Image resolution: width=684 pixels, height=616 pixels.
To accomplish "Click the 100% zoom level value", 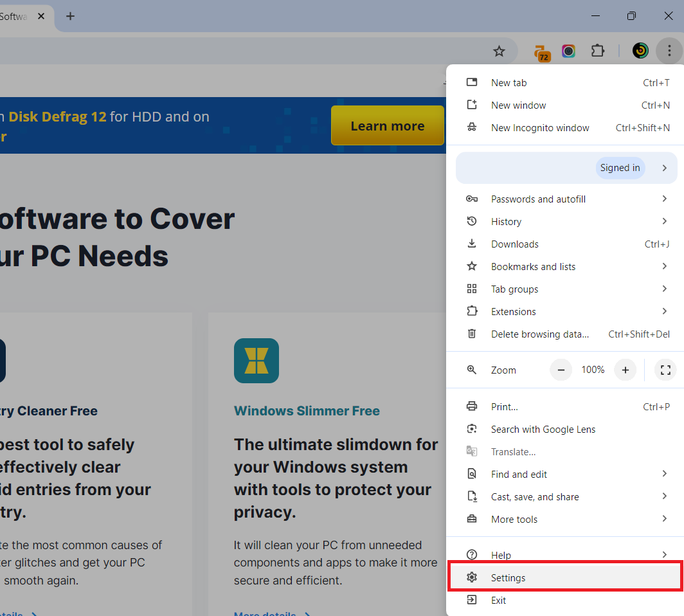I will [593, 370].
